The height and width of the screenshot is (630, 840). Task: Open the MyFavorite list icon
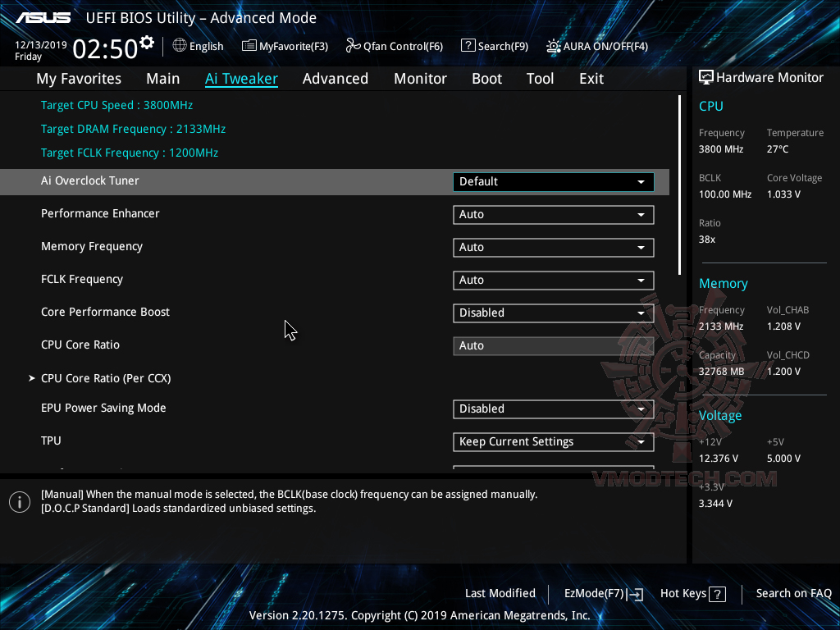point(249,46)
